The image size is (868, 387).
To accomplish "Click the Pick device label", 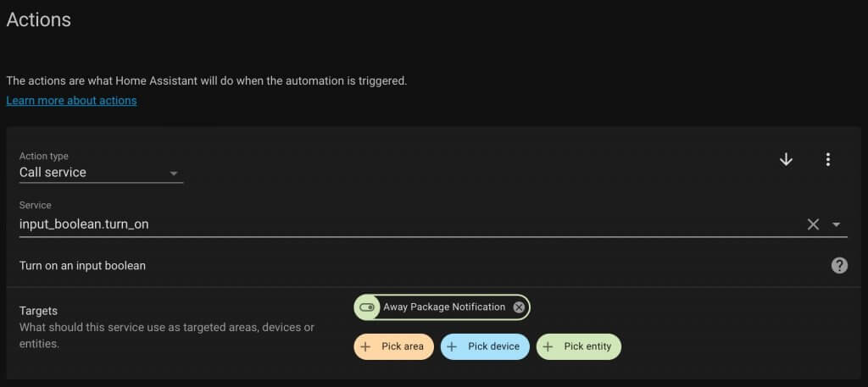I will (x=494, y=346).
